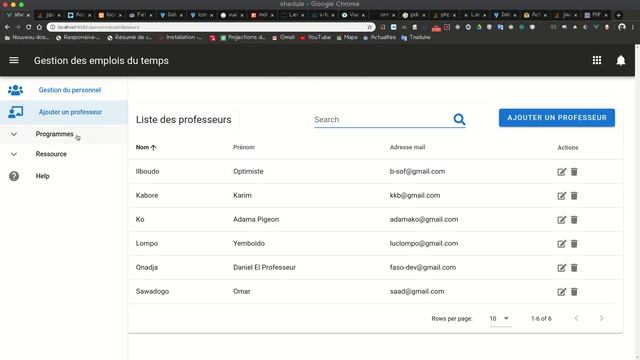Screen dimensions: 640x360
Task: Select the faso-dev@gmail.com email cell
Action: click(x=422, y=267)
